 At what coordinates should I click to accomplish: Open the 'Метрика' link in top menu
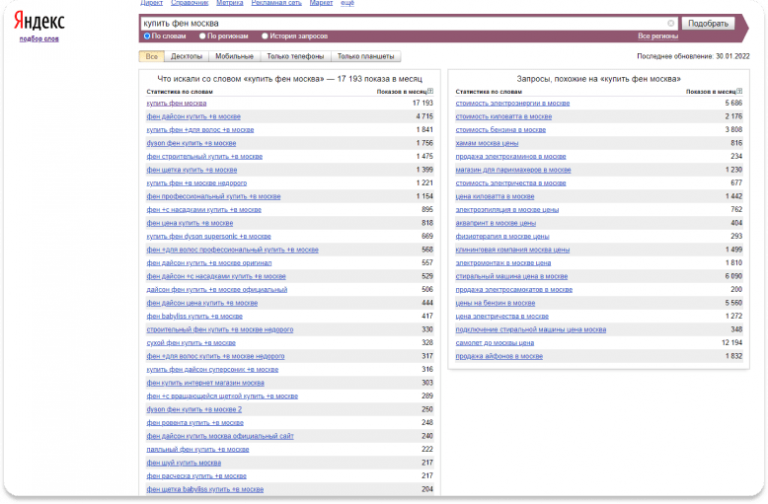point(229,4)
